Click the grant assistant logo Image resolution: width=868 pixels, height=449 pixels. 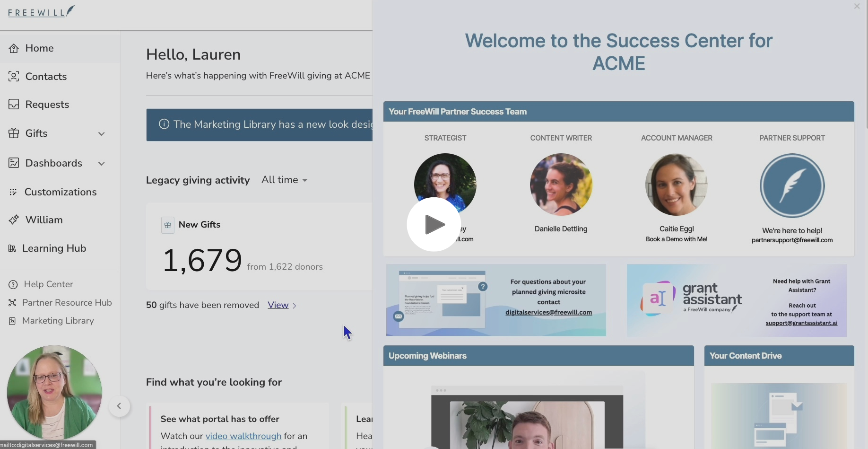(x=691, y=299)
